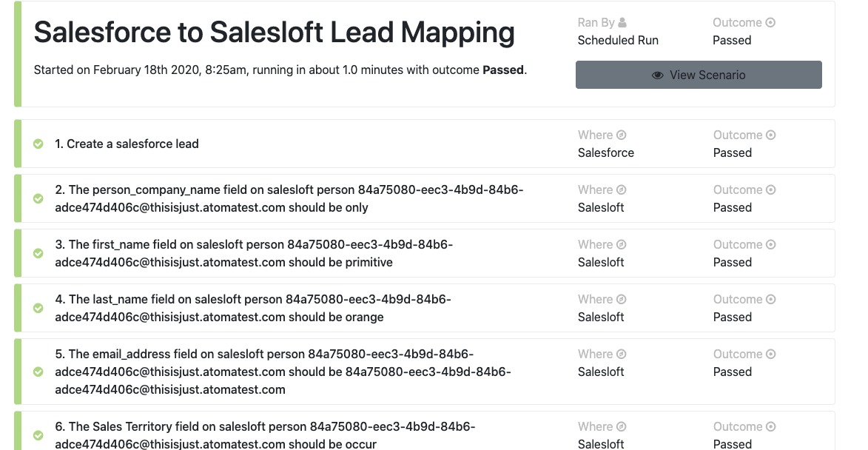Image resolution: width=868 pixels, height=450 pixels.
Task: Click the Outcome target icon in step 1
Action: click(770, 135)
